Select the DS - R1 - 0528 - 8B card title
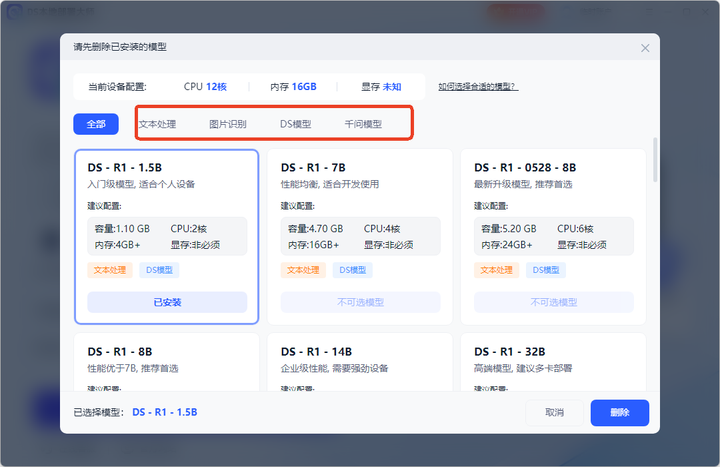This screenshot has height=467, width=720. [525, 168]
